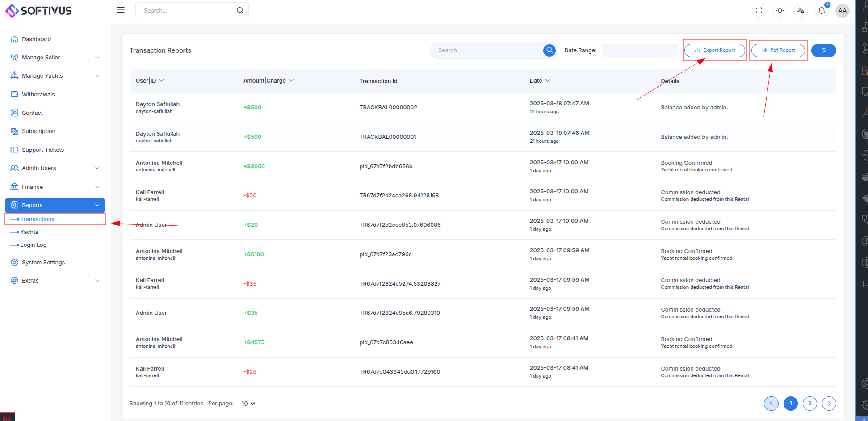Click the Manage Seller people icon
868x421 pixels.
tap(14, 57)
